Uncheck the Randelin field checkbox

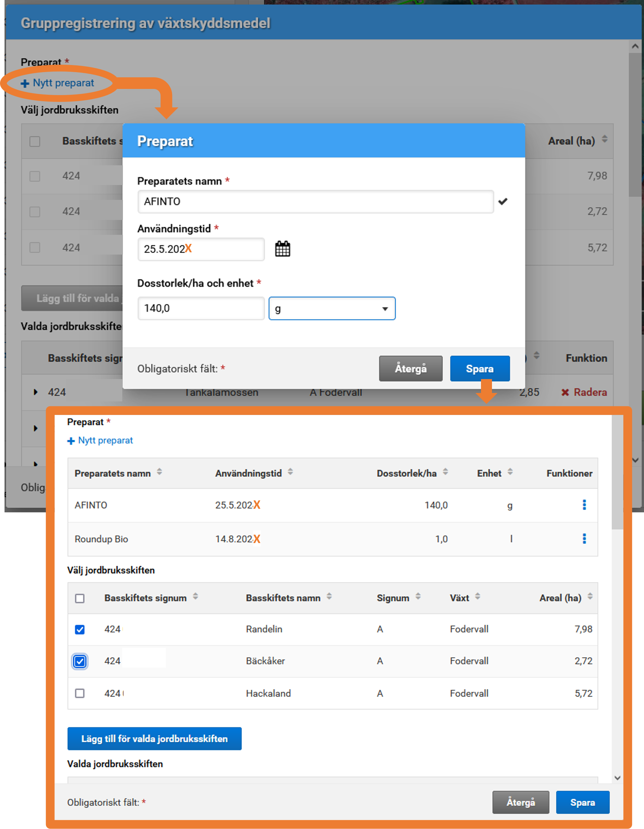point(80,629)
